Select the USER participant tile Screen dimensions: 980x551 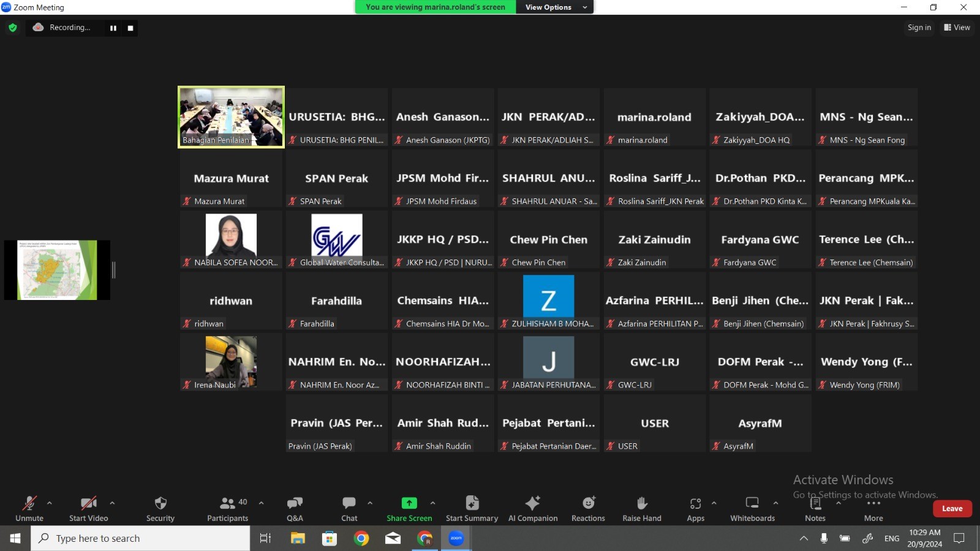654,423
